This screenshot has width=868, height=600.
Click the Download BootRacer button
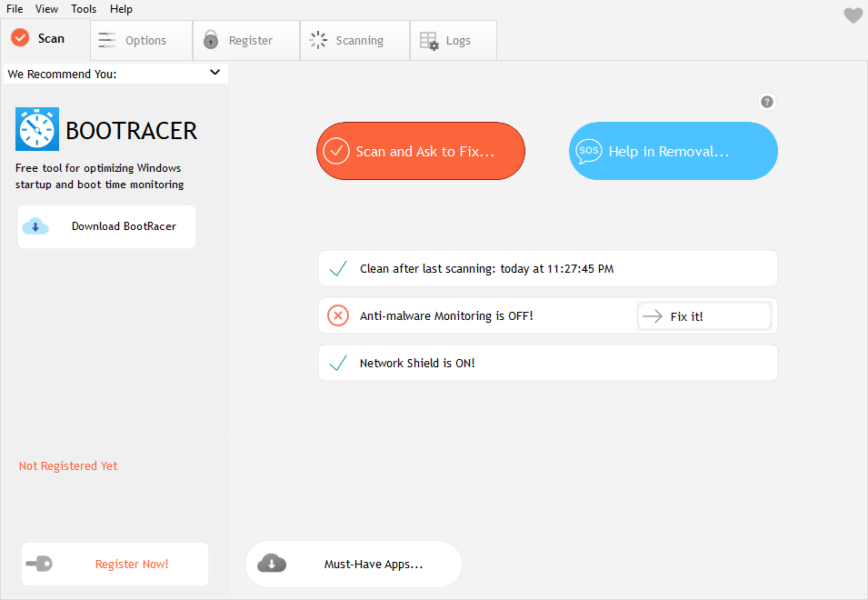(x=107, y=227)
